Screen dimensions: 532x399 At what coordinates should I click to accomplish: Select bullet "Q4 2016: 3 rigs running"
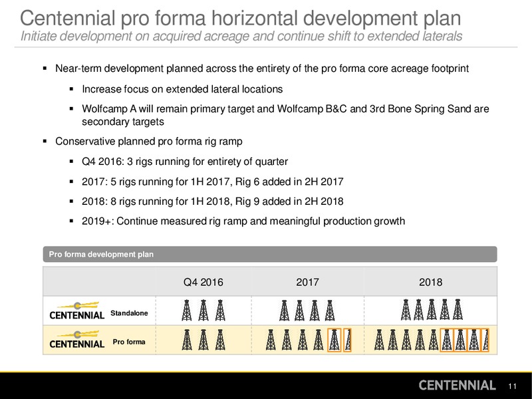click(x=185, y=162)
